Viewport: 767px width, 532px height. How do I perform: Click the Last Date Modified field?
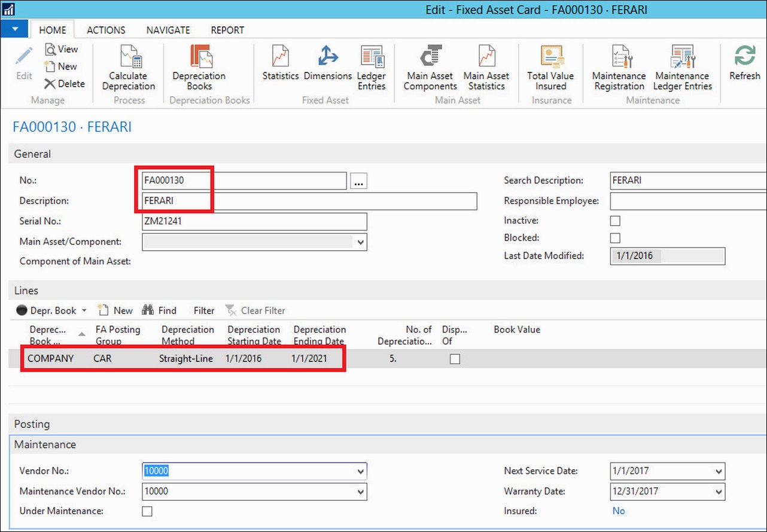coord(667,256)
